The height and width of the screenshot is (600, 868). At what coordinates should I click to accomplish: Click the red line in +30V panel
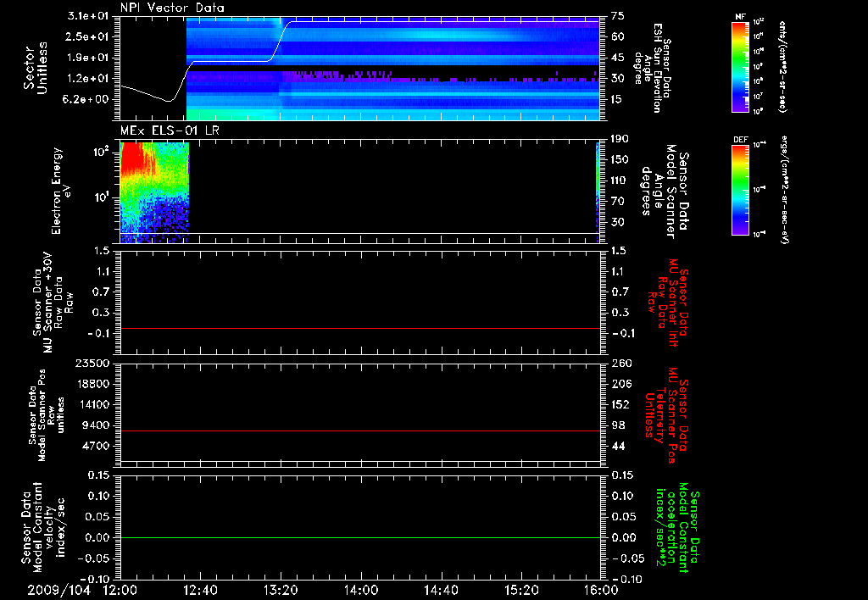coord(360,328)
